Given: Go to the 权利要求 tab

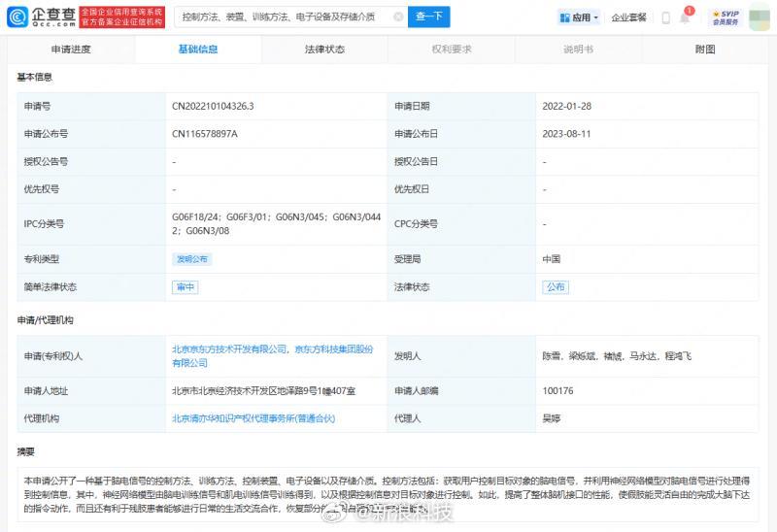Looking at the screenshot, I should coord(452,50).
